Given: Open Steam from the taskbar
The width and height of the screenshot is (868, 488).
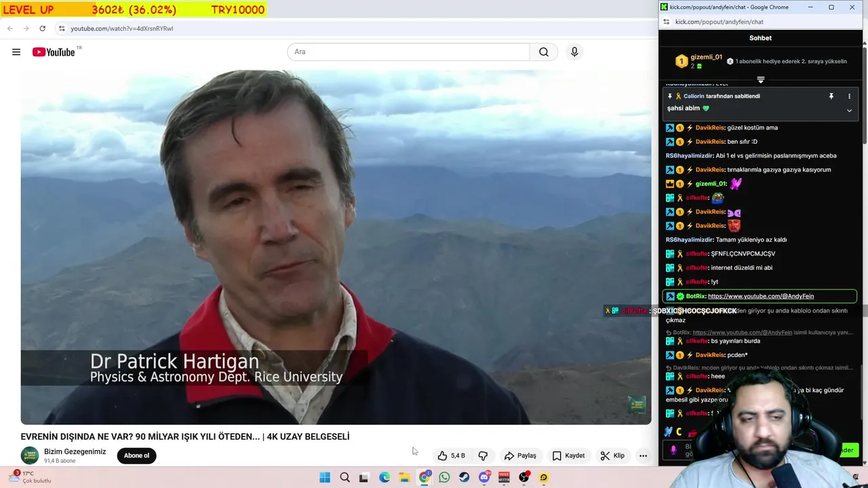Looking at the screenshot, I should [464, 477].
